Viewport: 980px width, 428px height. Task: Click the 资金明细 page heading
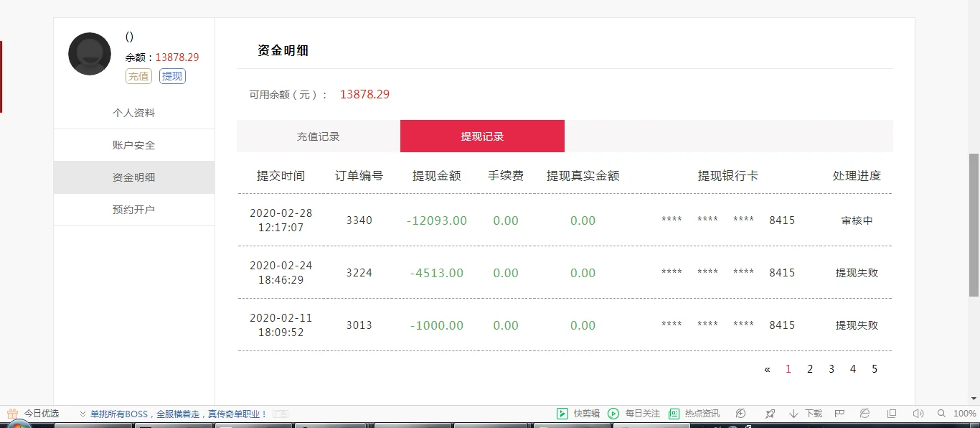[283, 50]
